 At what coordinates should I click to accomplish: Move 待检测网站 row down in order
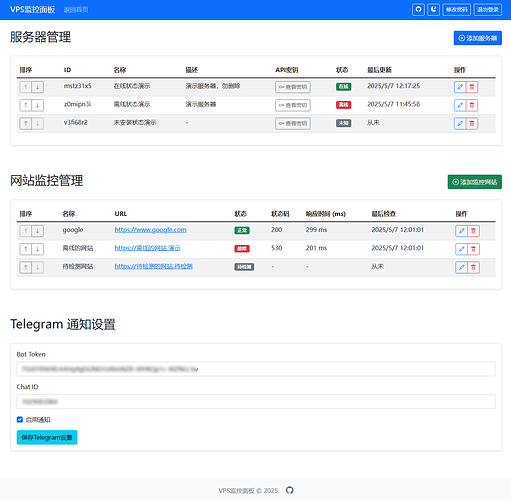(x=38, y=267)
